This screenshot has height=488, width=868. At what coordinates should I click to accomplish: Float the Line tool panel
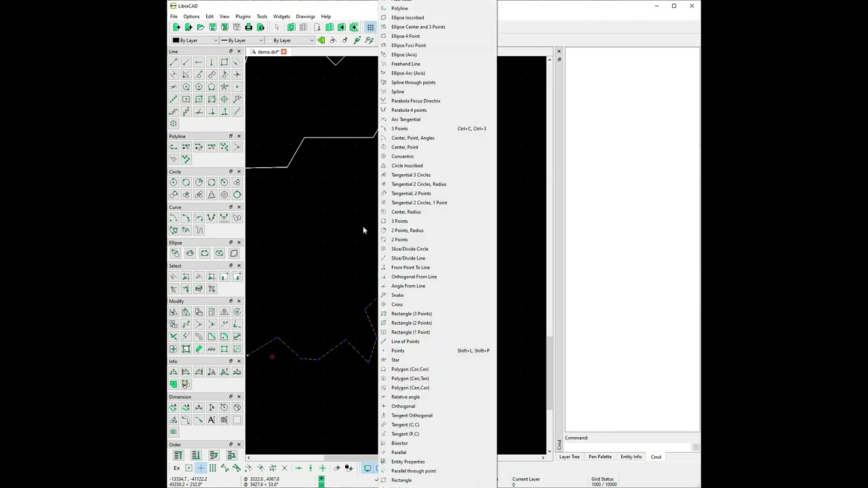pyautogui.click(x=231, y=52)
